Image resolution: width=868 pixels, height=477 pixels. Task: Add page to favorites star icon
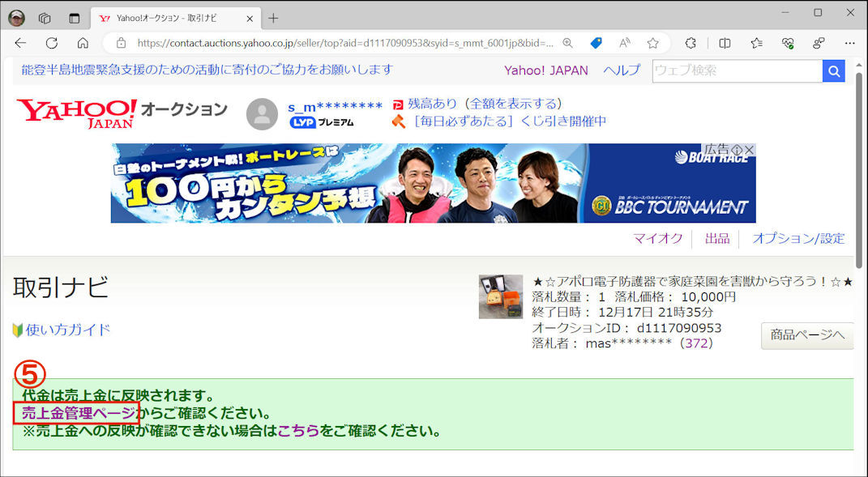tap(652, 43)
